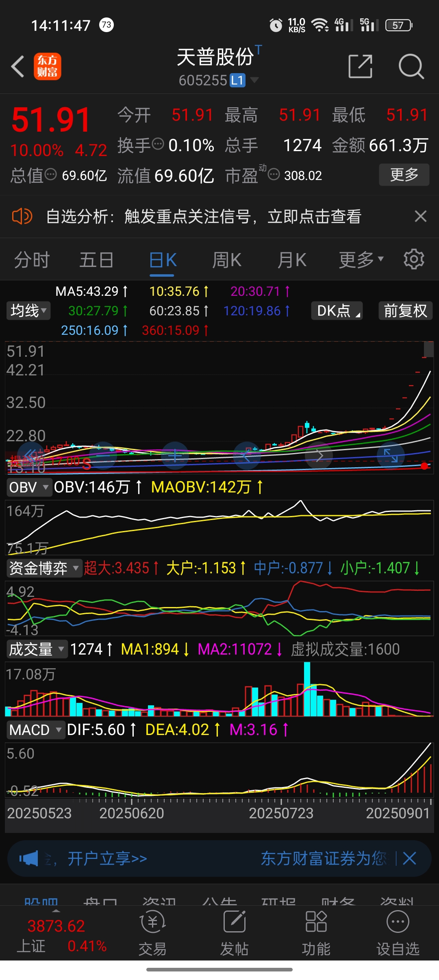Open the 东方财富证券为您 banner text
This screenshot has width=439, height=980.
[x=324, y=859]
